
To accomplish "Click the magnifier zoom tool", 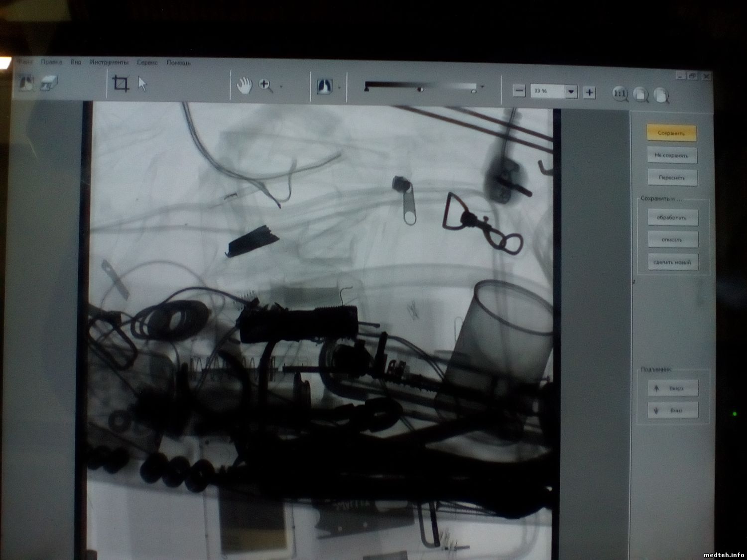I will pyautogui.click(x=266, y=86).
